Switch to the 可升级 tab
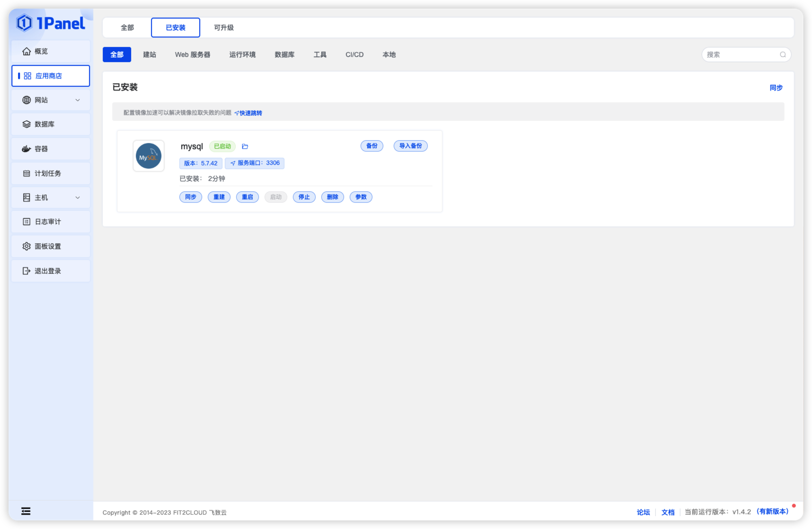Image resolution: width=812 pixels, height=529 pixels. (224, 27)
